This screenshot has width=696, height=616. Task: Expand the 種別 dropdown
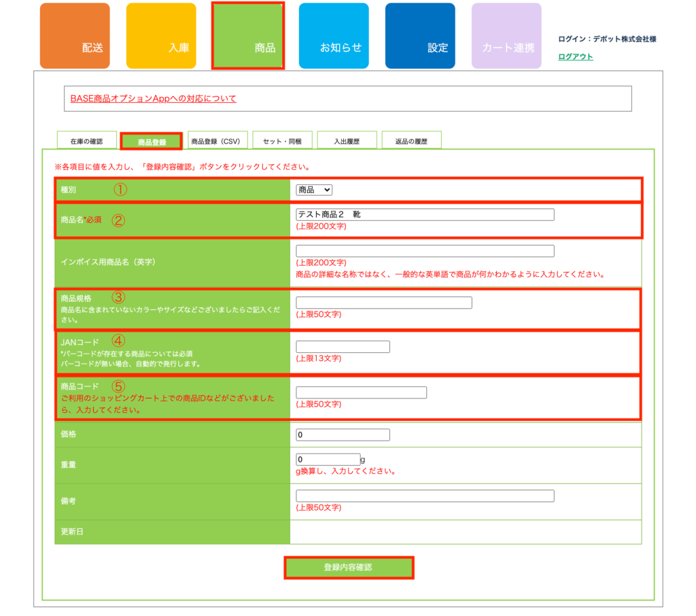314,190
